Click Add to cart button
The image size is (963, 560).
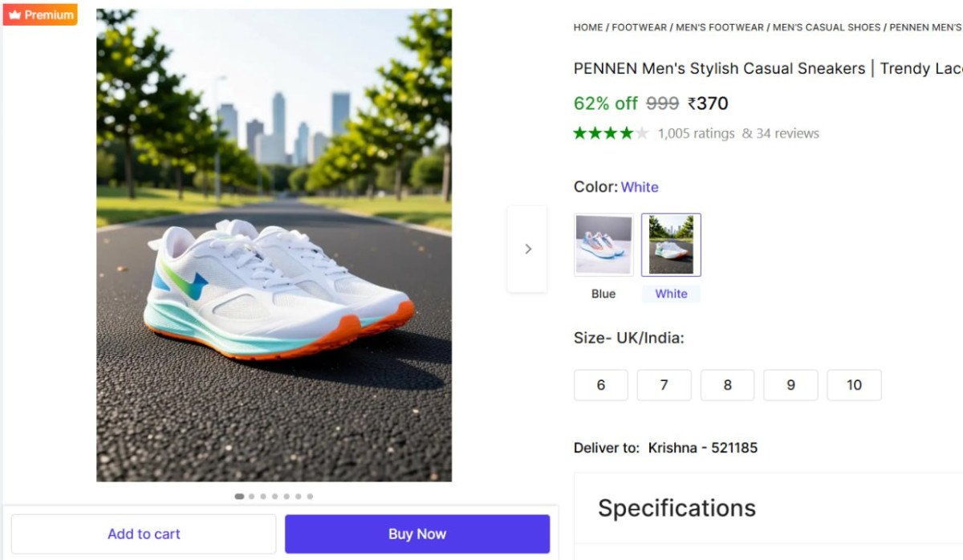pos(144,534)
